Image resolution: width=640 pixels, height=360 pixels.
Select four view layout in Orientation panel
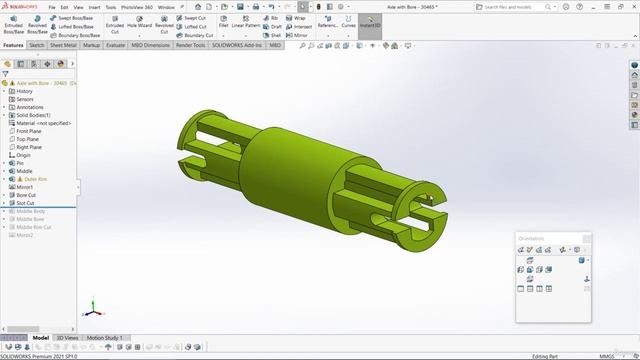549,289
